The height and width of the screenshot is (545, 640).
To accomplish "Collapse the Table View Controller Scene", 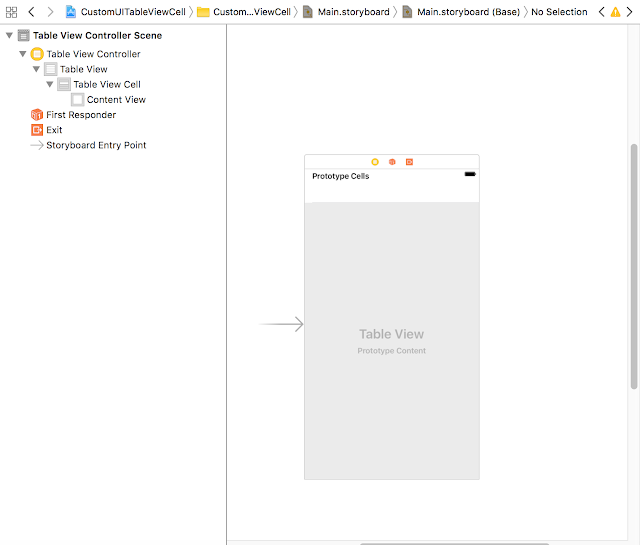I will tap(9, 36).
